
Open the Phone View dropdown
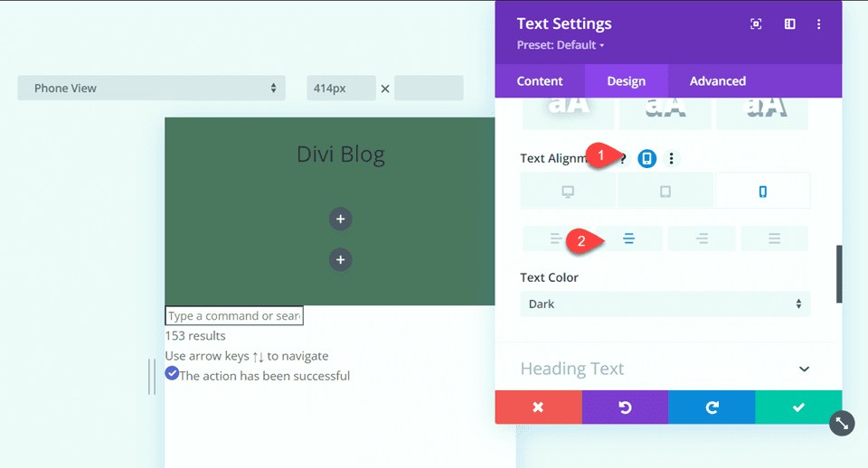coord(151,89)
